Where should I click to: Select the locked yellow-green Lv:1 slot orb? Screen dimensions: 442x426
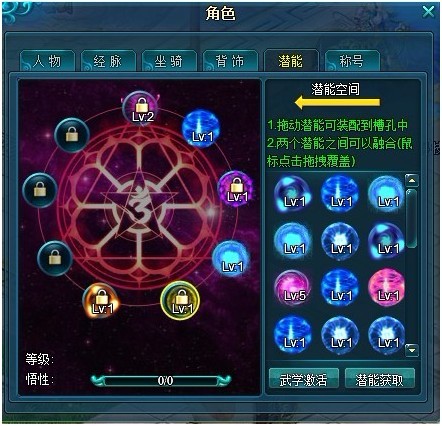point(180,301)
